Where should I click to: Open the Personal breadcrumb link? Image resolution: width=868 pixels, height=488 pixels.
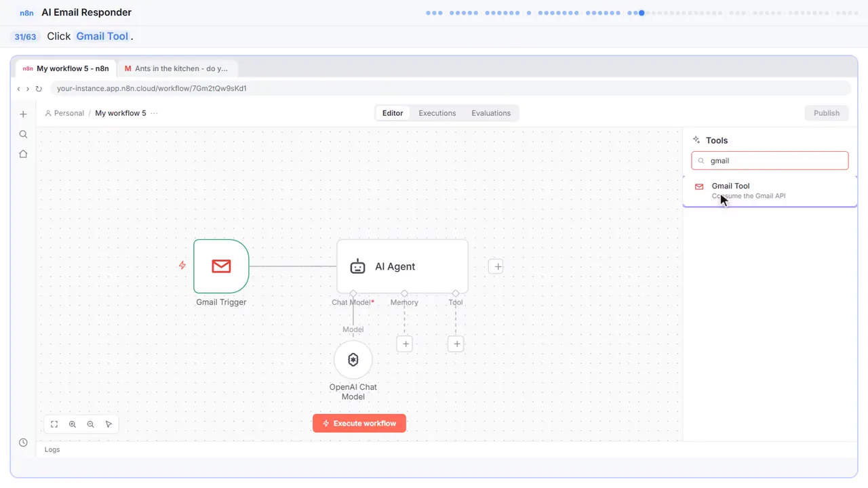click(x=64, y=113)
